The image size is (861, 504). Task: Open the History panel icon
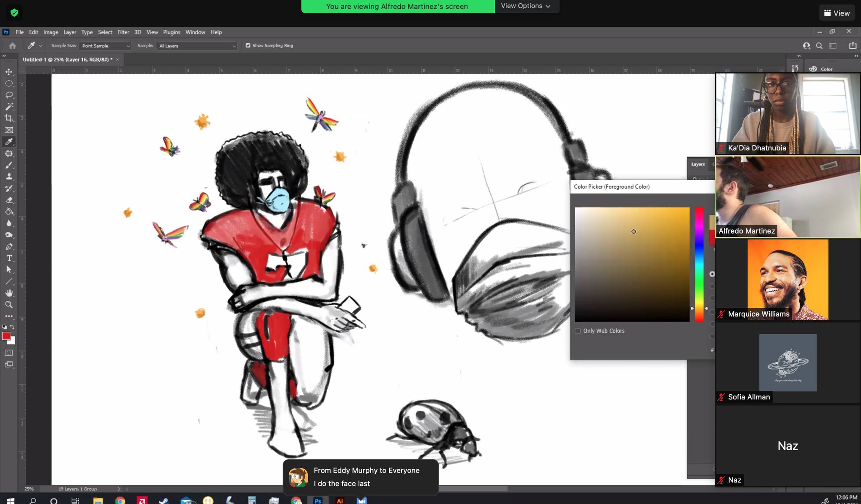coord(795,68)
